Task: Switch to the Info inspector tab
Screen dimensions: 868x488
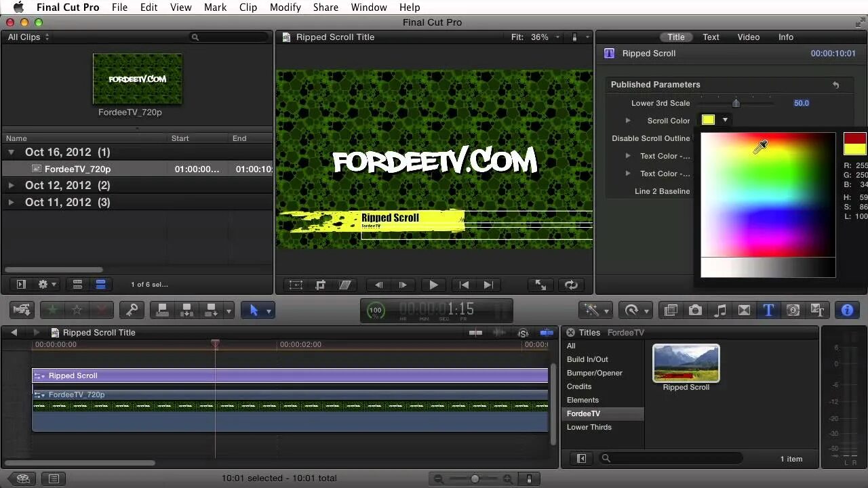Action: (785, 37)
